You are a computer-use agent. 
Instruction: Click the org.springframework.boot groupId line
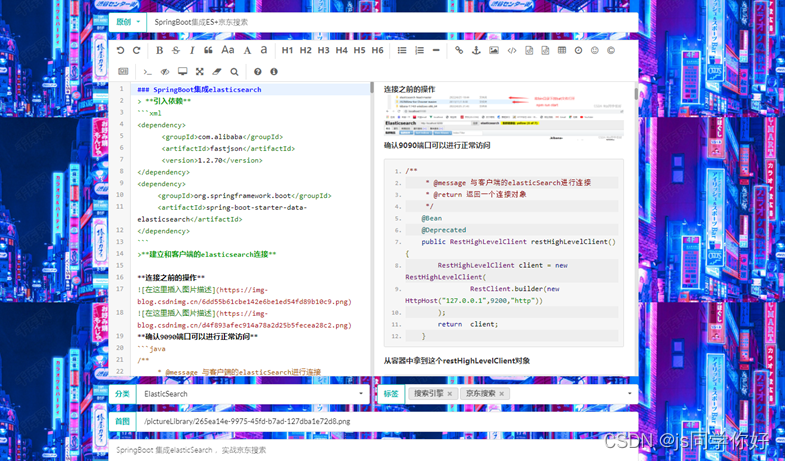point(244,196)
